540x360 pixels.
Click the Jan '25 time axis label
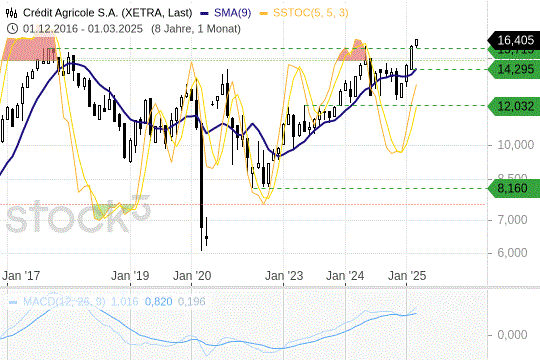407,276
